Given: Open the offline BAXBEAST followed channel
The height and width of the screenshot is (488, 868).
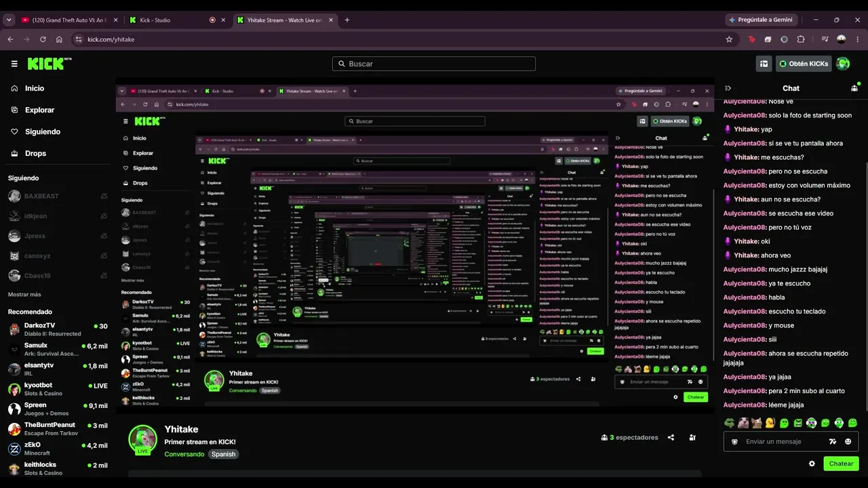Looking at the screenshot, I should point(58,196).
